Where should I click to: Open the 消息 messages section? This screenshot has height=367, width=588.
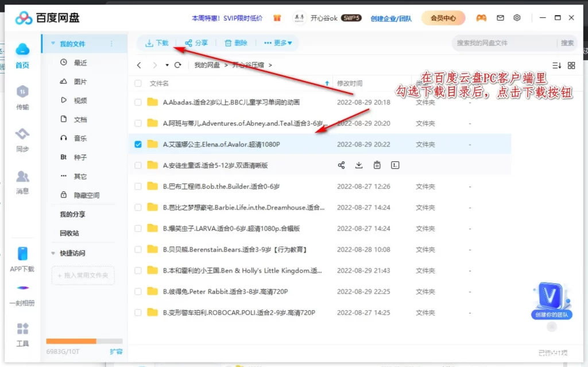(x=22, y=183)
